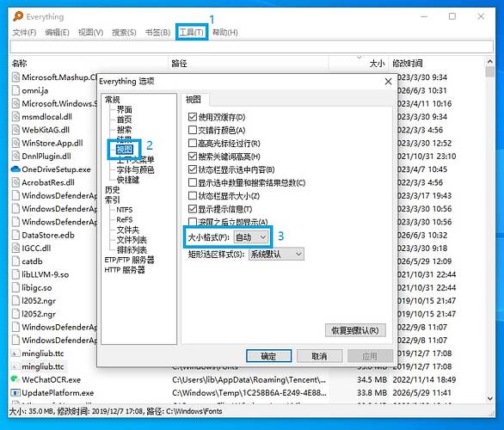Screen dimensions: 504x430
Task: Click results list scrollbar up arrow
Action: point(489,61)
